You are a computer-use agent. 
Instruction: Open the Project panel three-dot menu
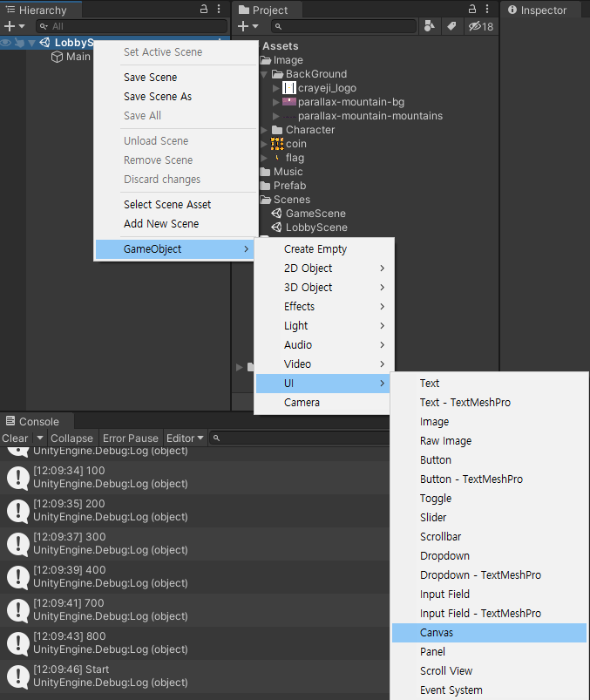coord(487,9)
